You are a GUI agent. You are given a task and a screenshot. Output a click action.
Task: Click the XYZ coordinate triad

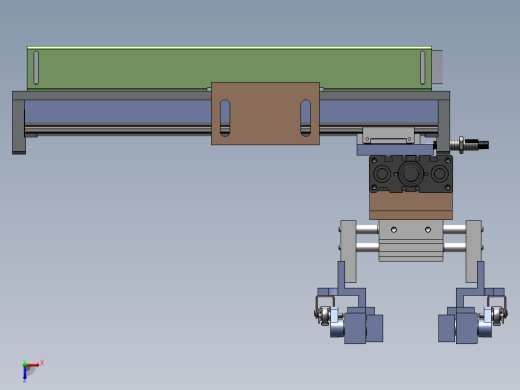coord(32,370)
